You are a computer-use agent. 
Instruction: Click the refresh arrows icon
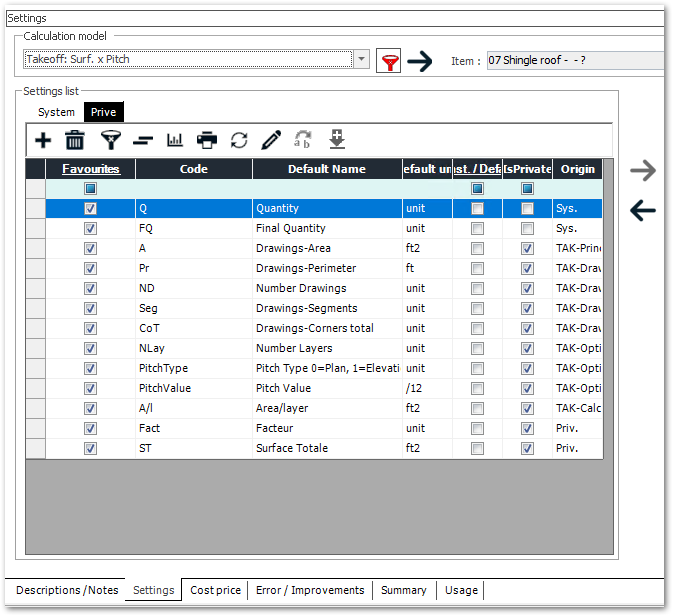point(239,140)
